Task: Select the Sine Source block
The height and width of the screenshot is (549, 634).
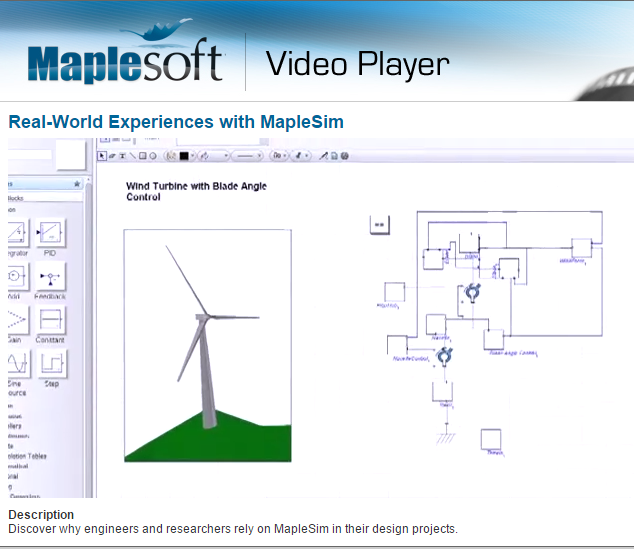Action: [15, 363]
